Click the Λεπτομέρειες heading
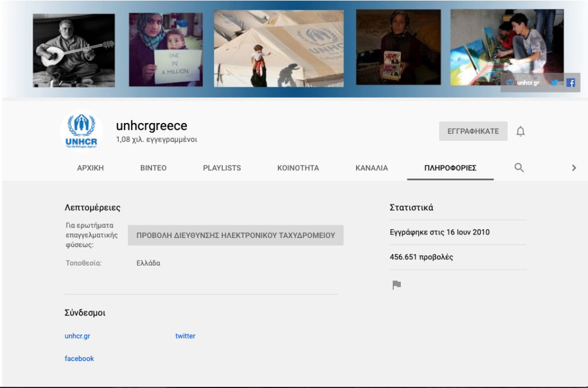This screenshot has height=388, width=588. point(92,208)
